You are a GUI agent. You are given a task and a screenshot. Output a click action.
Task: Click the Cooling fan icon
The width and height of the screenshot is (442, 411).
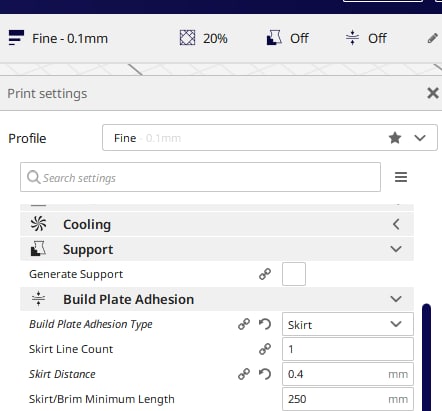point(38,224)
